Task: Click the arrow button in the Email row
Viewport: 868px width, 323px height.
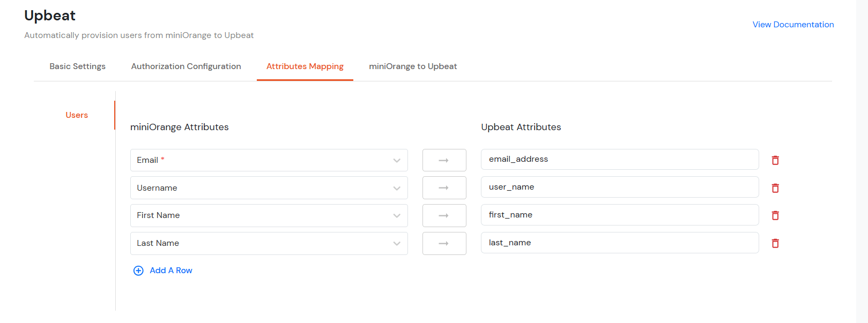Action: 444,160
